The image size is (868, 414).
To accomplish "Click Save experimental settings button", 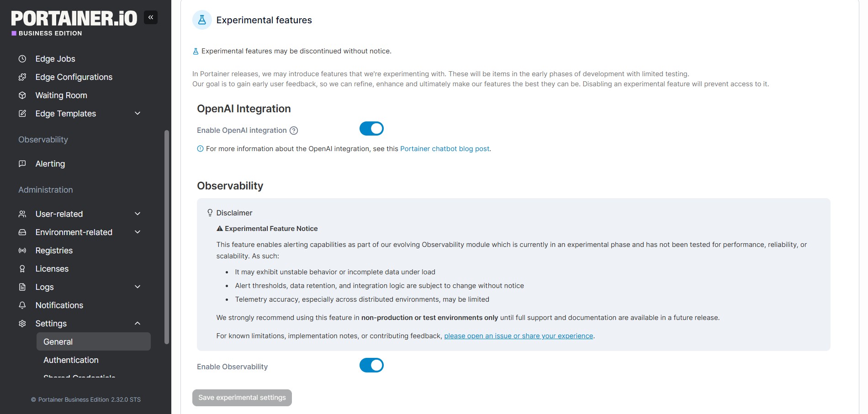I will (242, 398).
